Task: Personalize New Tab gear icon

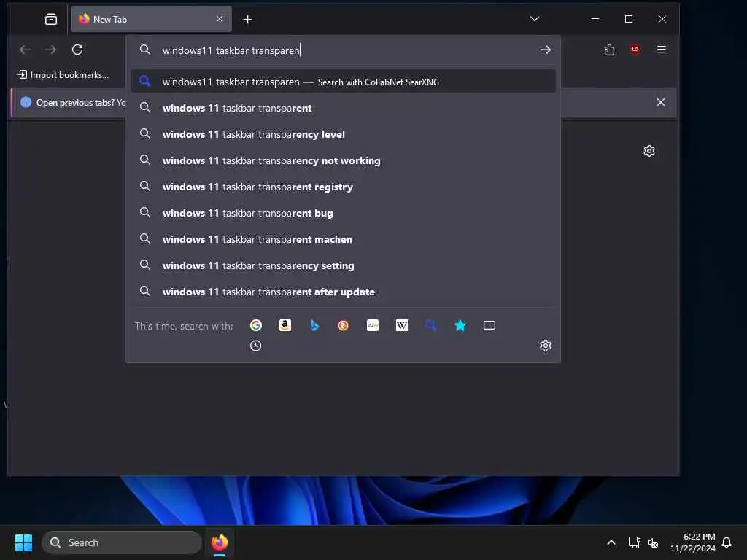Action: (649, 151)
